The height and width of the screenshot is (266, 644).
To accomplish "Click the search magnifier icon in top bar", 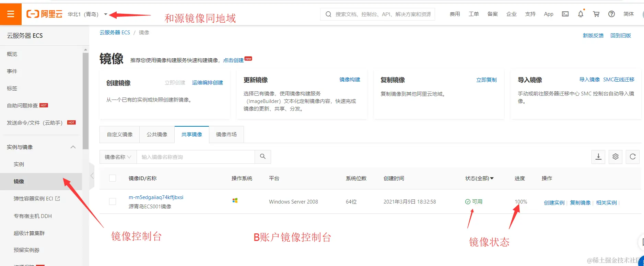I will 328,14.
